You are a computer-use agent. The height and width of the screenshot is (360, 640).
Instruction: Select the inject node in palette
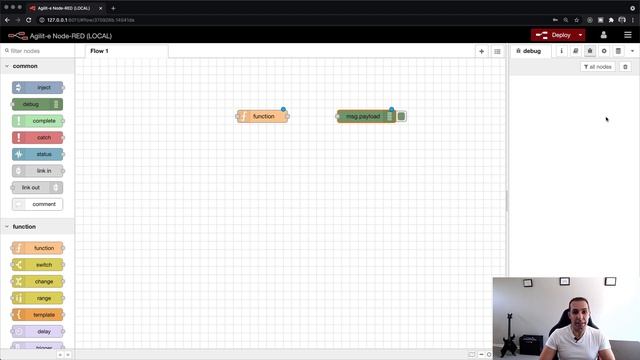coord(38,87)
